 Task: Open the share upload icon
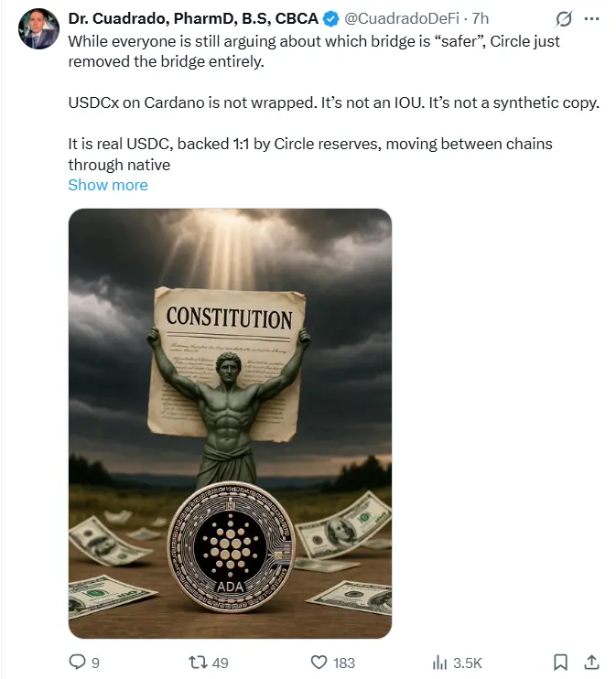click(x=591, y=663)
